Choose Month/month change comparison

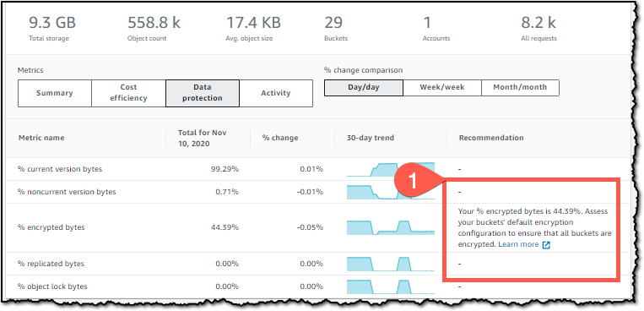520,88
